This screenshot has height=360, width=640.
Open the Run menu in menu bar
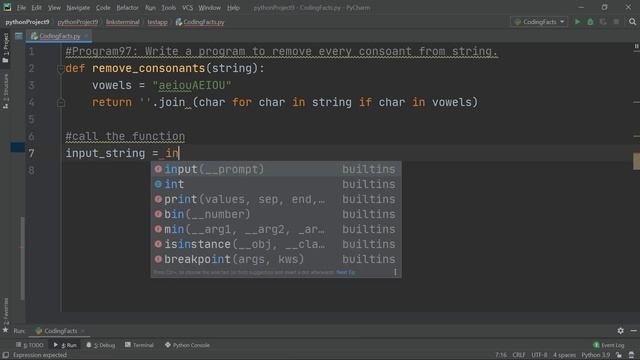[150, 8]
